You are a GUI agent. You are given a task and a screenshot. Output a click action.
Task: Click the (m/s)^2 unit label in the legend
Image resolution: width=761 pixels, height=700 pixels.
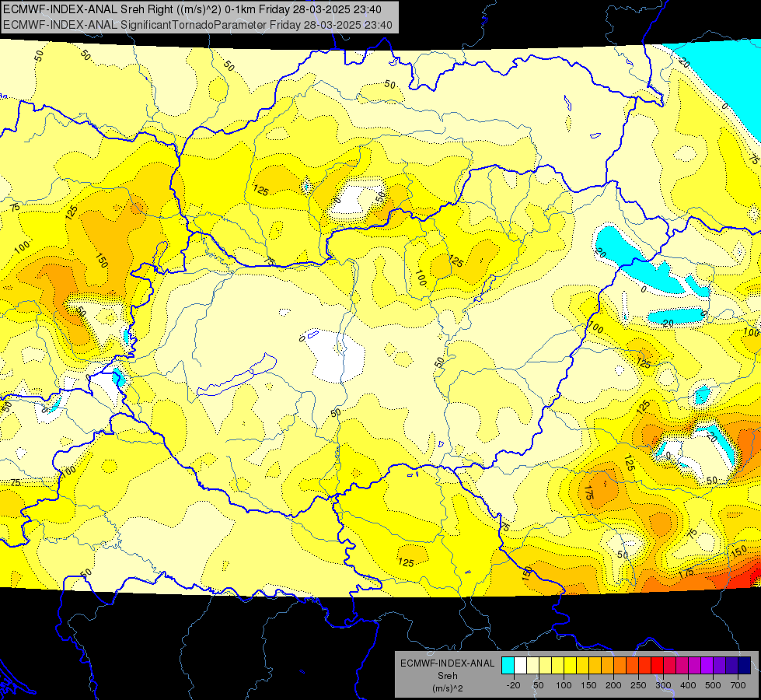tap(447, 688)
